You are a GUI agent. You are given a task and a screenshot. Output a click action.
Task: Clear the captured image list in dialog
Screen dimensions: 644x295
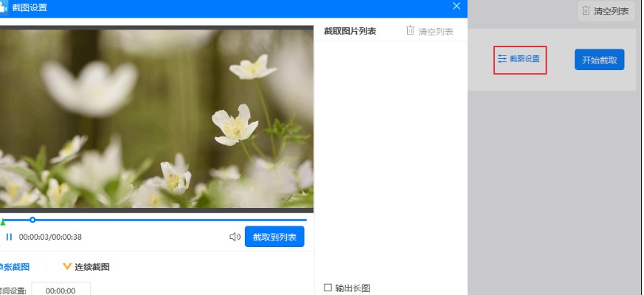tap(429, 31)
